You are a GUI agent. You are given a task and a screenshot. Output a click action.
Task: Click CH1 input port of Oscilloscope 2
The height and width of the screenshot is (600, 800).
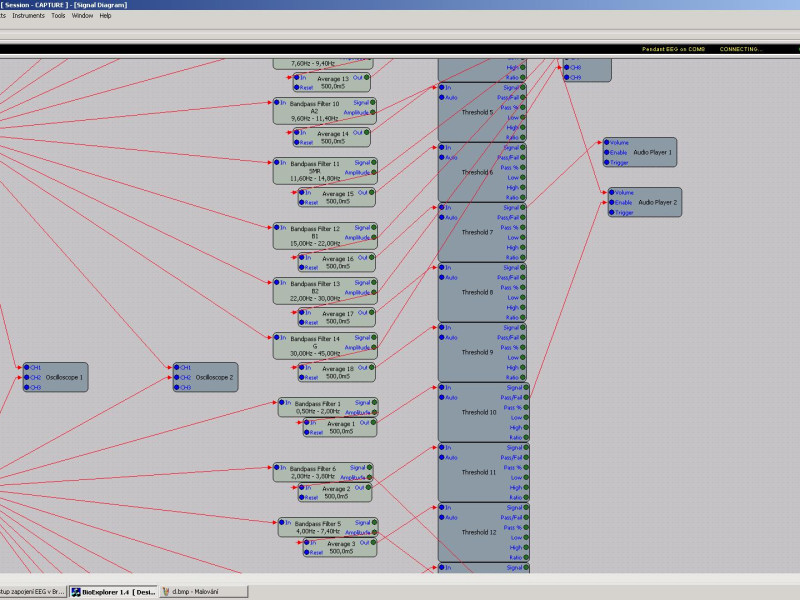tap(178, 367)
